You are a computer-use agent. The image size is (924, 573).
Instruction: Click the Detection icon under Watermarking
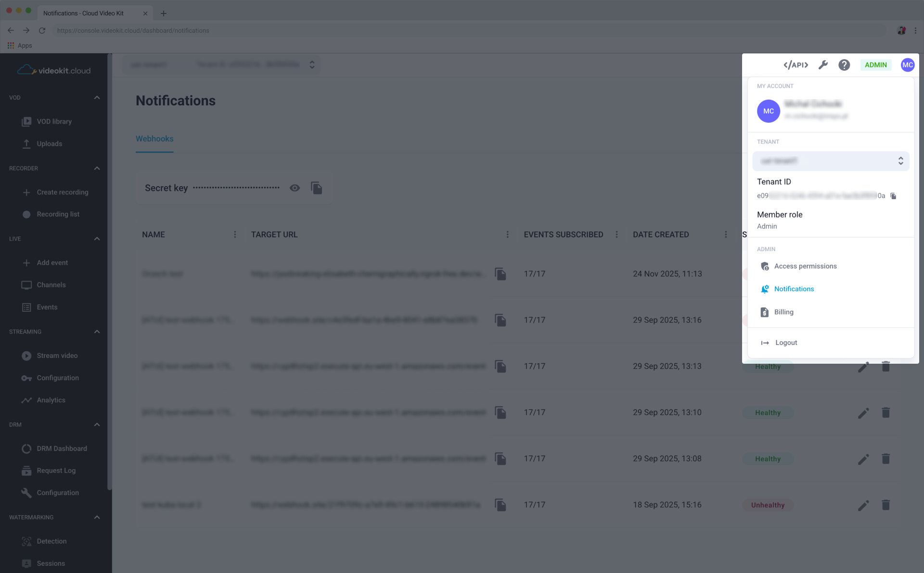pyautogui.click(x=26, y=541)
